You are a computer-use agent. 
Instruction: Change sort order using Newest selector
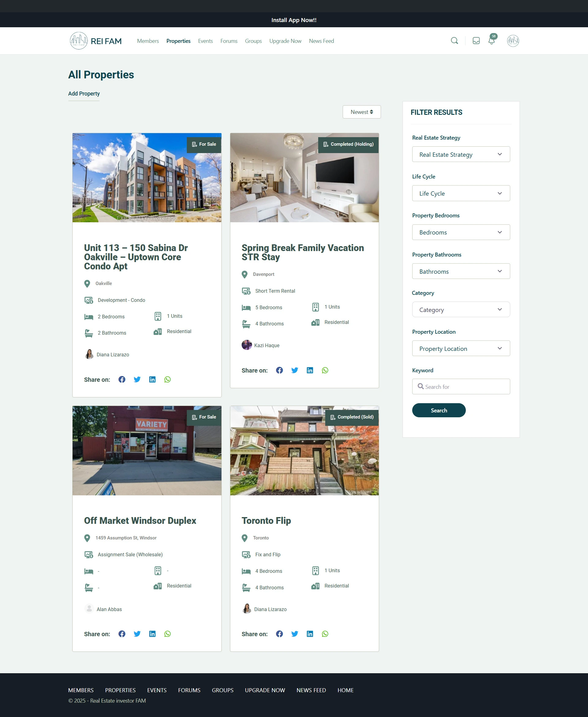[x=361, y=112]
